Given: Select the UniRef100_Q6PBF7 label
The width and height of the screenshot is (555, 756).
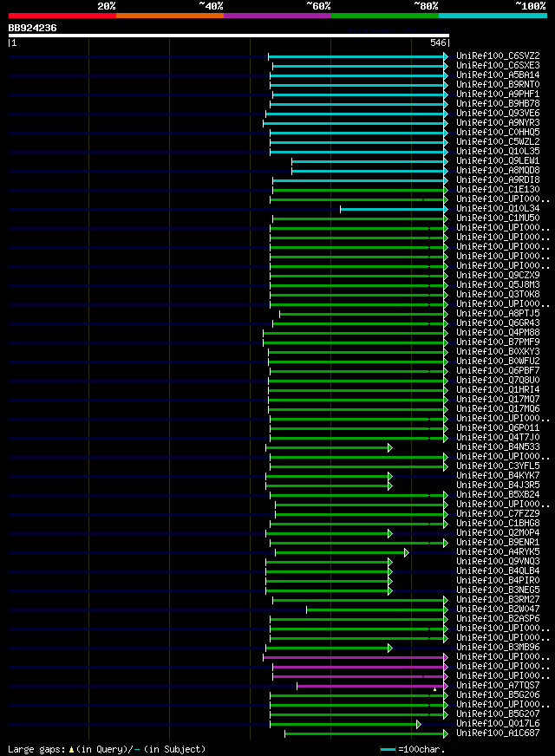Looking at the screenshot, I should (498, 371).
